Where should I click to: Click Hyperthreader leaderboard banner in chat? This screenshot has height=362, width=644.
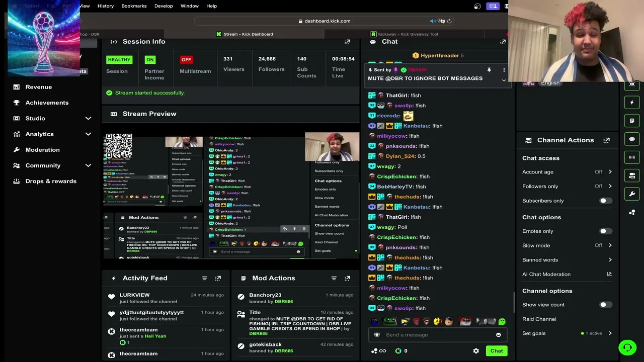438,56
